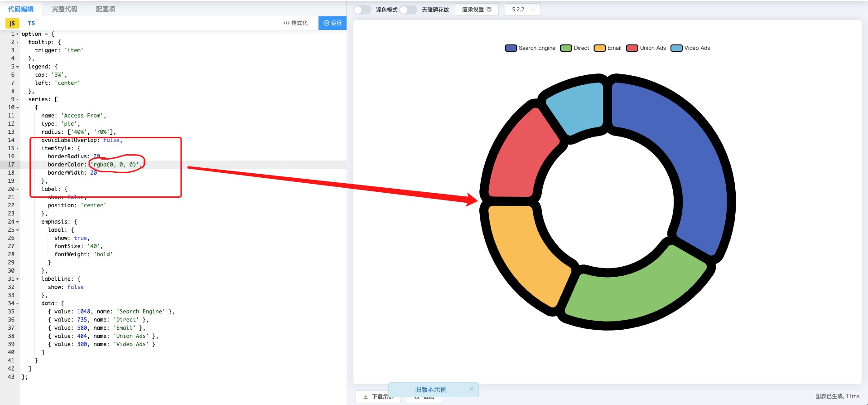Open 渲染设置 render settings
Screen dimensions: 868x405
[x=477, y=10]
